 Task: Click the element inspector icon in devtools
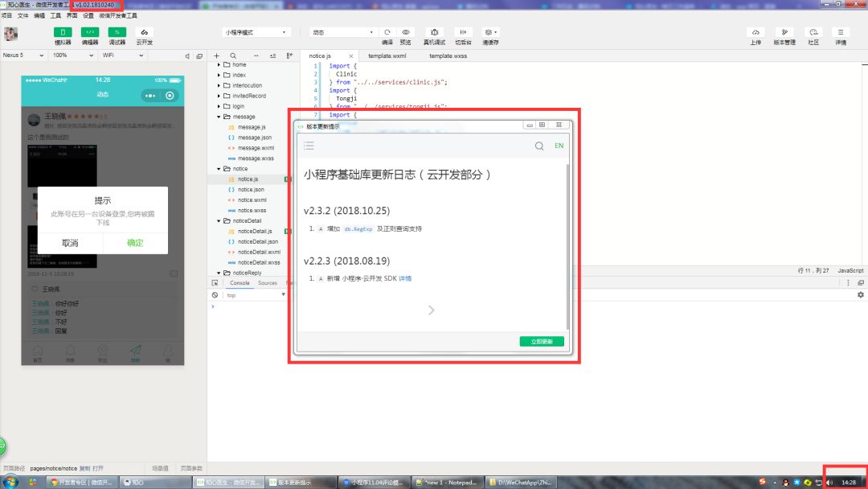[215, 283]
